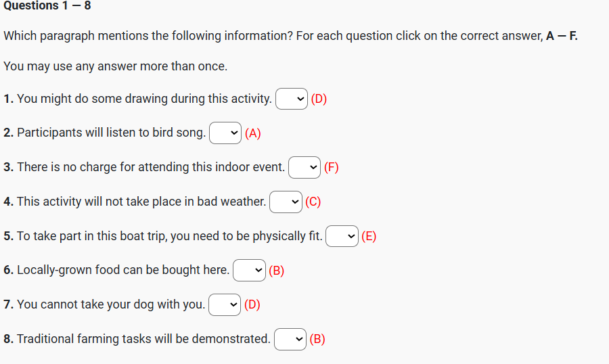Click the red (C) answer beside question 4
The image size is (609, 364).
[313, 202]
